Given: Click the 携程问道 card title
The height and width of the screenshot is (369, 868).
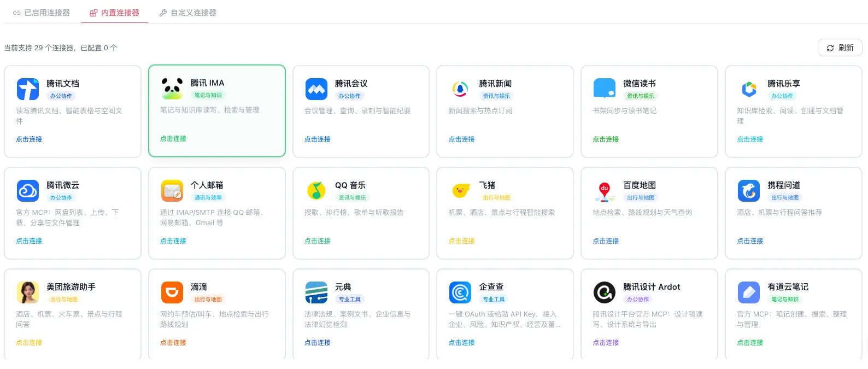Looking at the screenshot, I should [x=784, y=185].
